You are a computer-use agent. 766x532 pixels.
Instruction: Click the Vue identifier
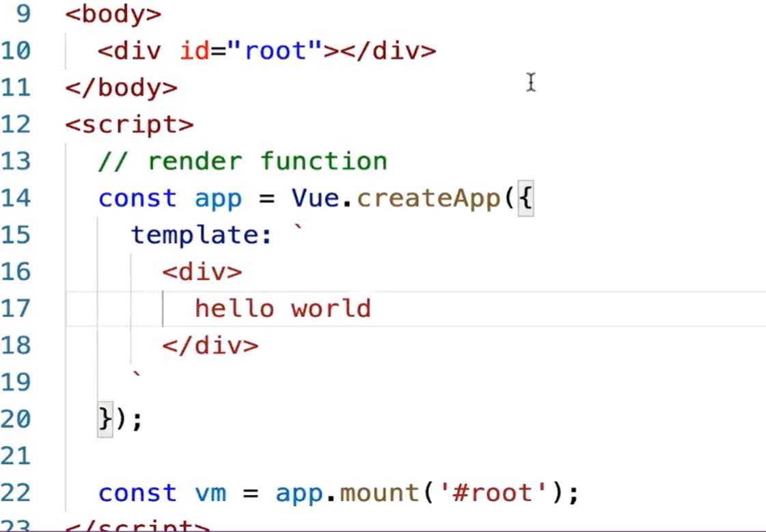pos(315,198)
